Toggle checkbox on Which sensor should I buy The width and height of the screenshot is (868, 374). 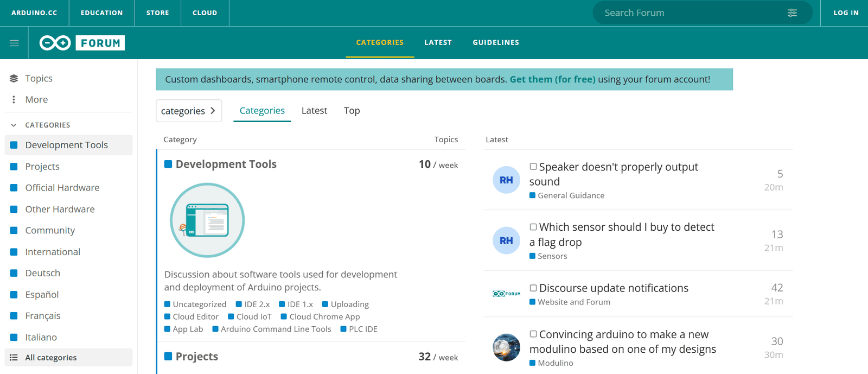click(533, 227)
